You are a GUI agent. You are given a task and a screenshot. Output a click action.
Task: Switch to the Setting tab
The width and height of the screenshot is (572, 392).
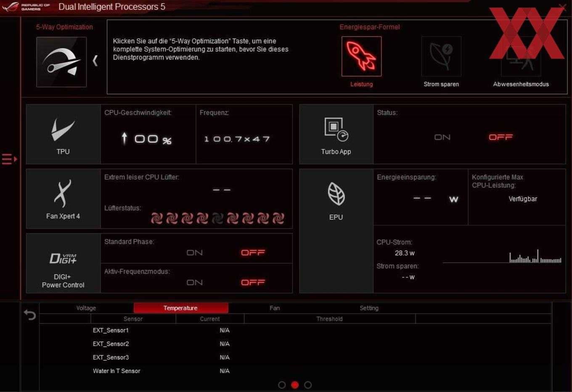[x=369, y=308]
